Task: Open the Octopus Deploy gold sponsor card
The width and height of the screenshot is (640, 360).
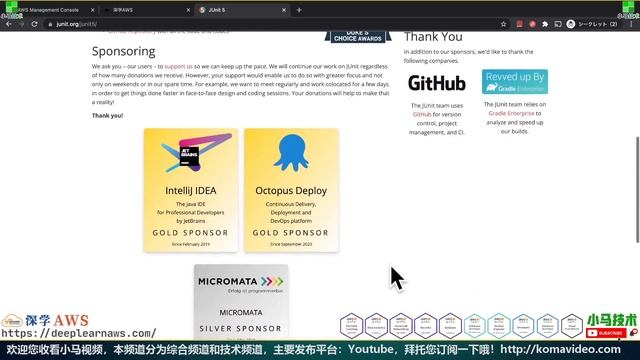Action: (291, 190)
